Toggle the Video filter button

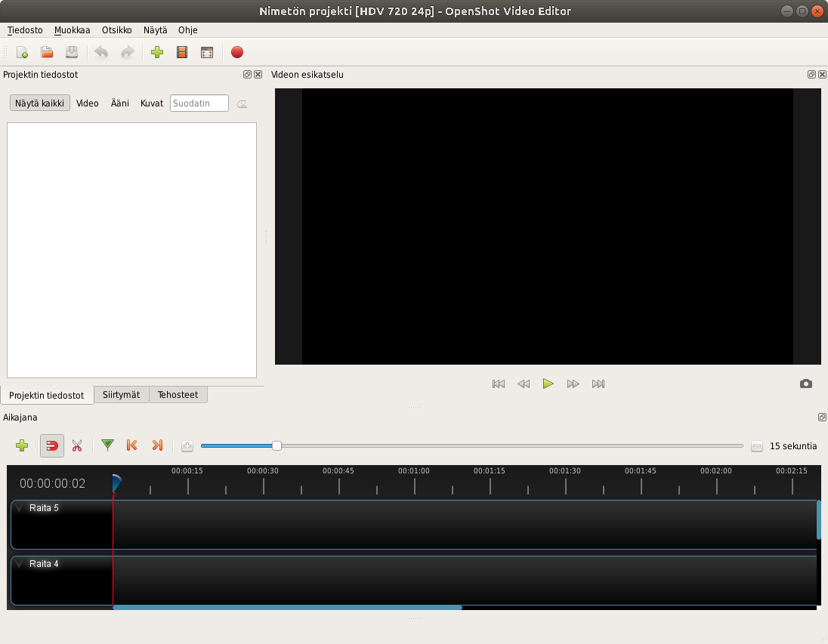tap(88, 103)
